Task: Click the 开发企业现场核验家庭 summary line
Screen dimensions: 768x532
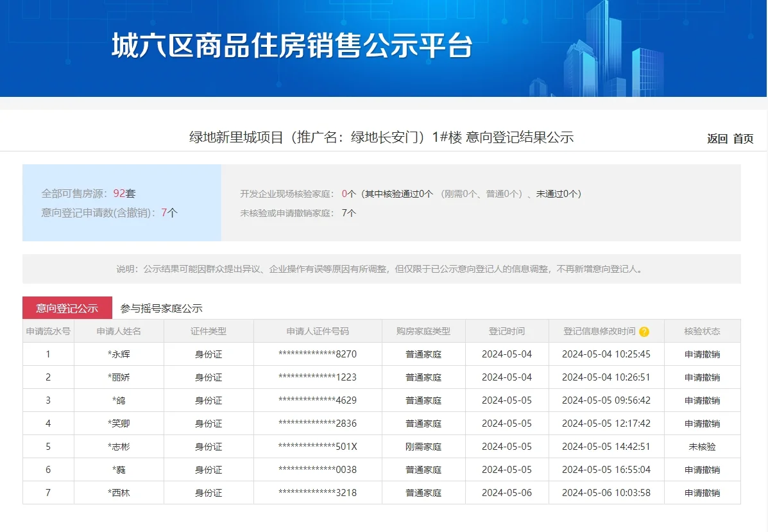Action: (411, 194)
